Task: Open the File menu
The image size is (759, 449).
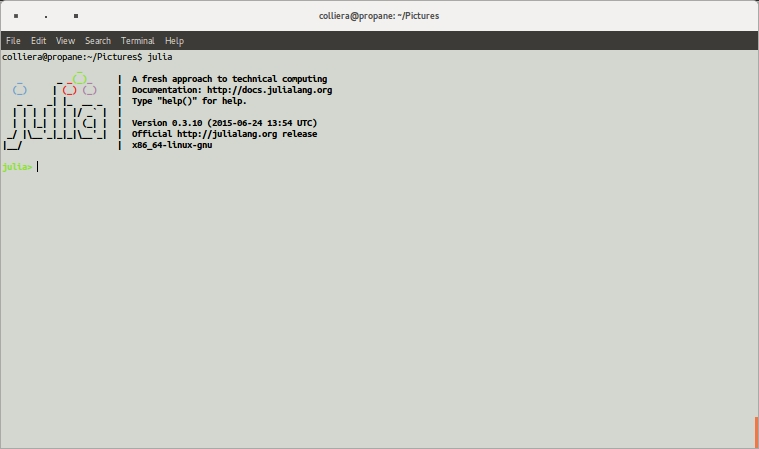Action: (13, 41)
